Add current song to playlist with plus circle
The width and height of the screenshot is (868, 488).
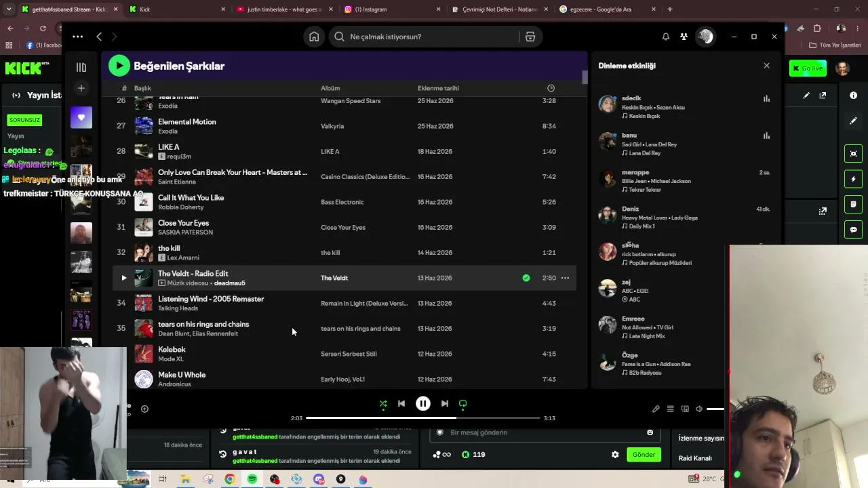144,409
